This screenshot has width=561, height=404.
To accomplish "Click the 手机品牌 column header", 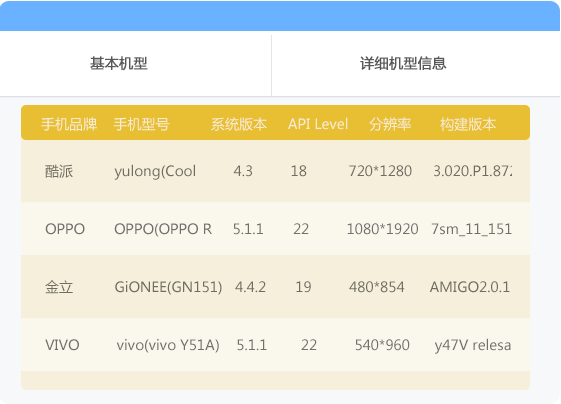I will (69, 124).
